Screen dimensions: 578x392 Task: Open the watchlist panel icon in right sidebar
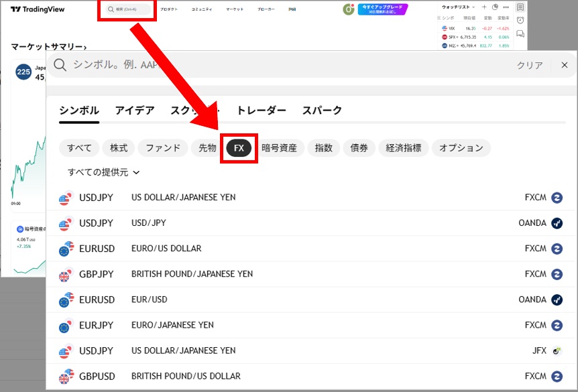coord(520,7)
